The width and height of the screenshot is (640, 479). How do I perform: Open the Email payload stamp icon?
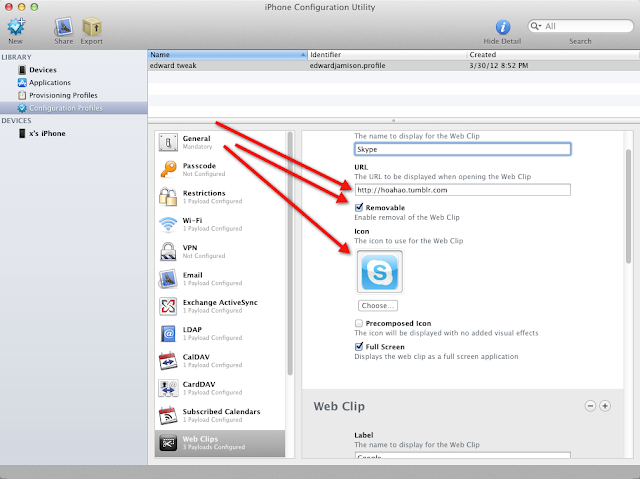click(x=168, y=279)
